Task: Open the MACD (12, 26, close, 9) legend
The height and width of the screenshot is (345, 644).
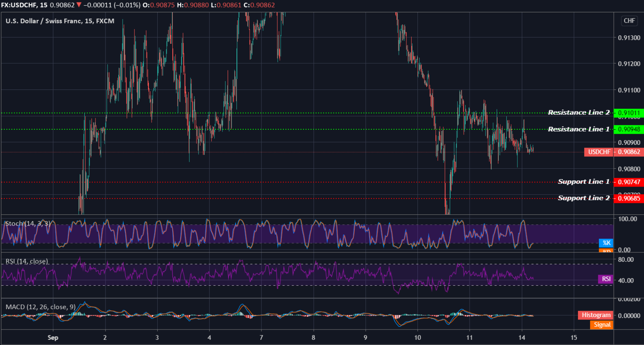Action: tap(41, 307)
